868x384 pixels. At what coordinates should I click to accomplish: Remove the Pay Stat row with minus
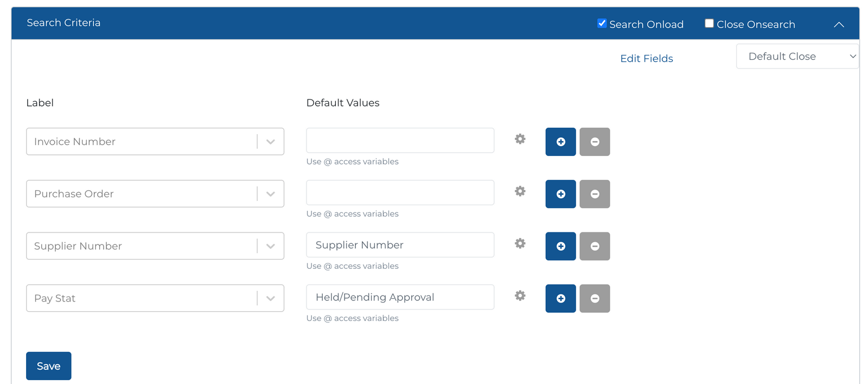pyautogui.click(x=595, y=298)
